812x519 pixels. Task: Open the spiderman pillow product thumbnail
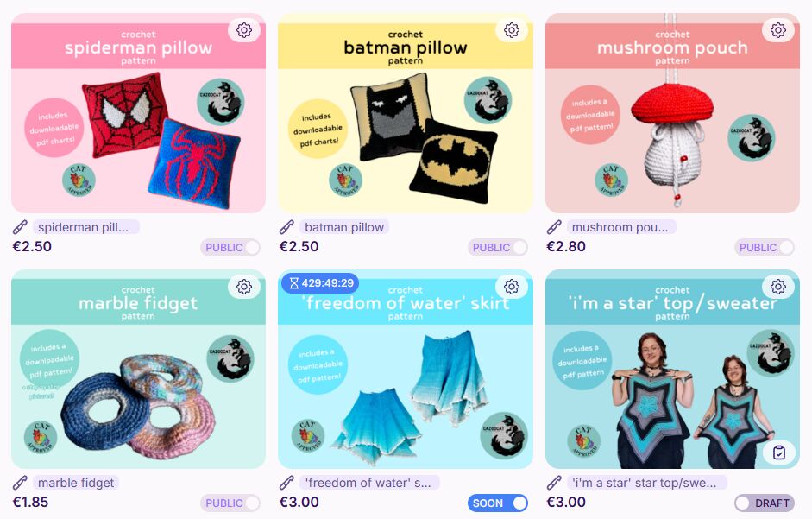point(138,113)
